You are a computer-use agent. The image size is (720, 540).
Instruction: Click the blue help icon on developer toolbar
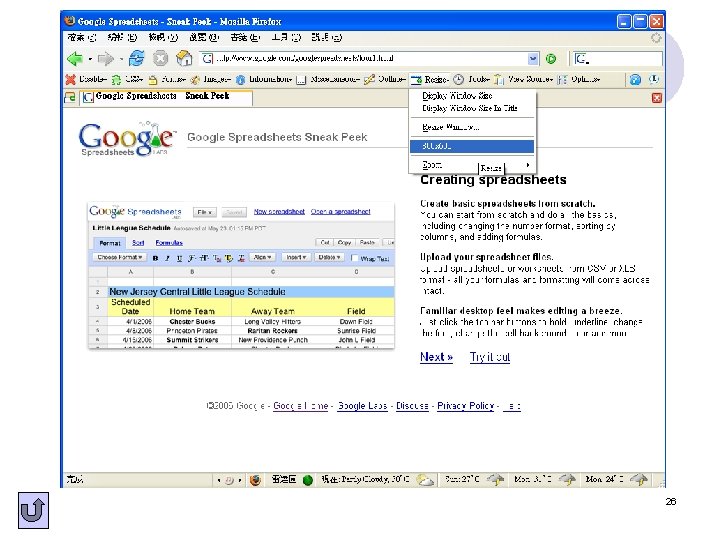(x=635, y=79)
